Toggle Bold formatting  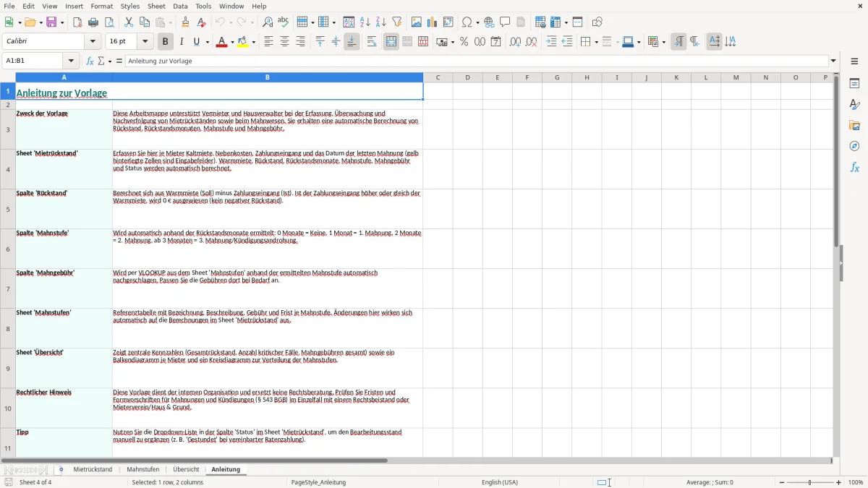(166, 42)
